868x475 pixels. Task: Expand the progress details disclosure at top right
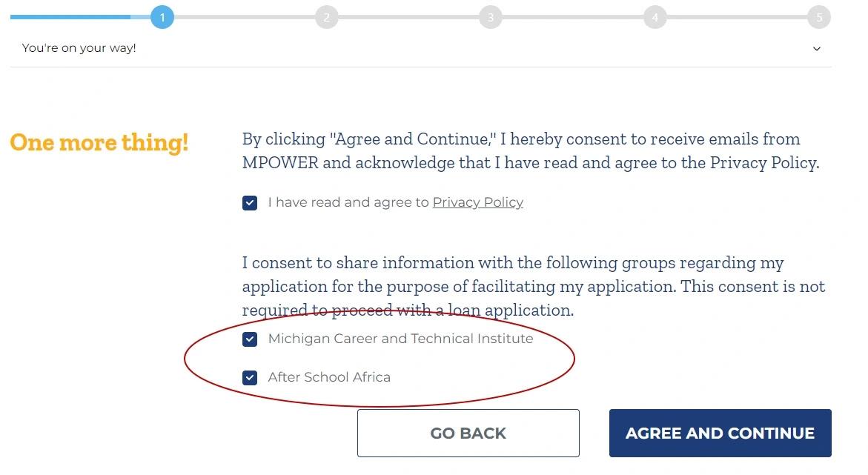(816, 48)
